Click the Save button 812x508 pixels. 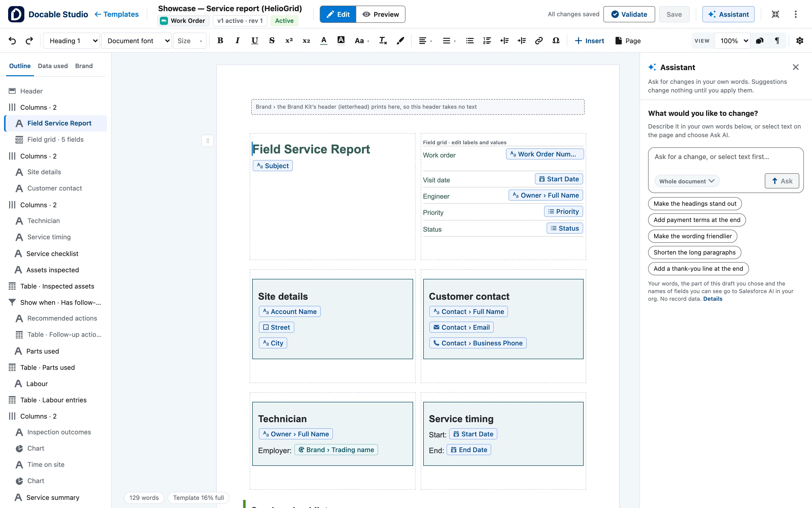click(674, 14)
